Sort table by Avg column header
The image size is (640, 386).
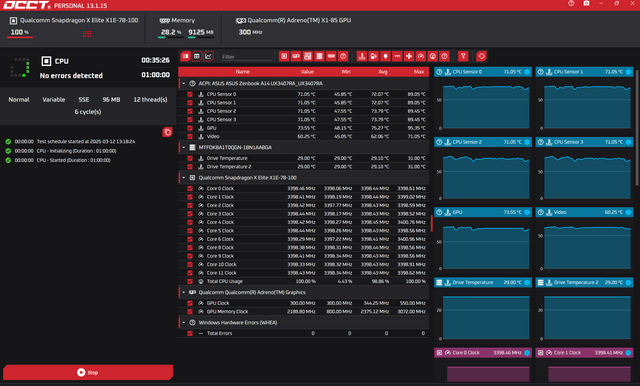[x=382, y=72]
